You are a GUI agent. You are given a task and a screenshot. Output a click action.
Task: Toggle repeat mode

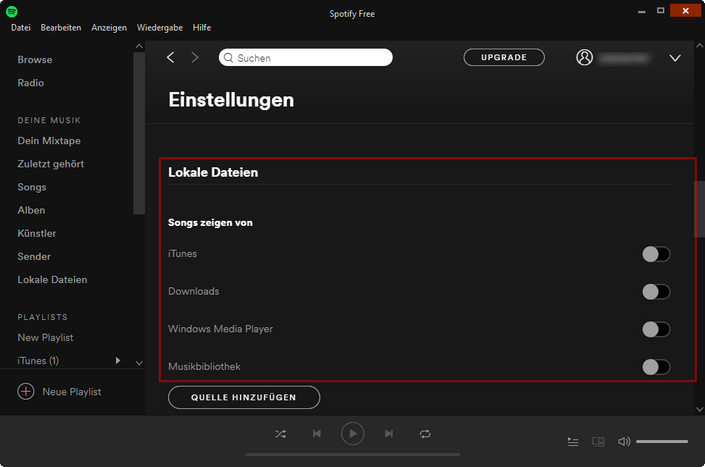(425, 434)
